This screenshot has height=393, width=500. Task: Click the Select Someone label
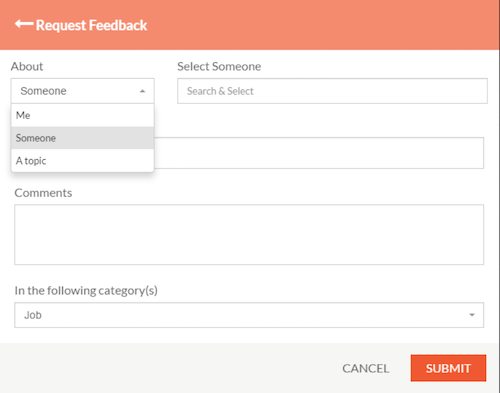pos(219,66)
